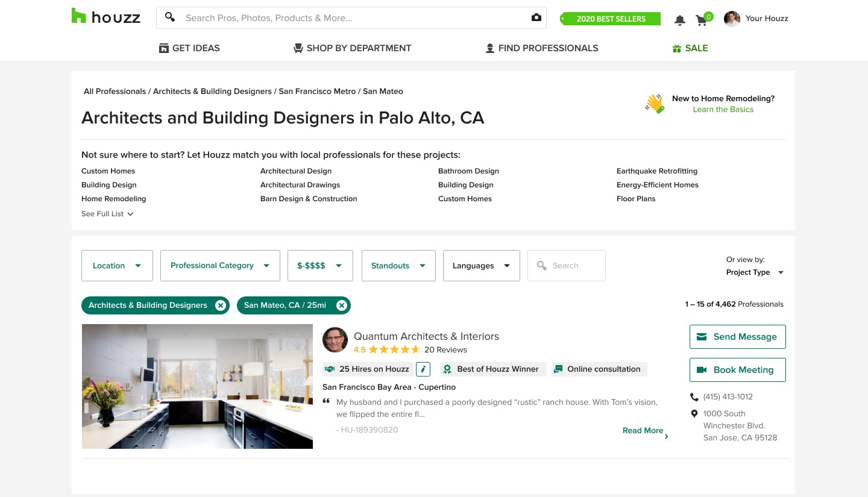
Task: Click the Your Houzz profile avatar
Action: [732, 19]
